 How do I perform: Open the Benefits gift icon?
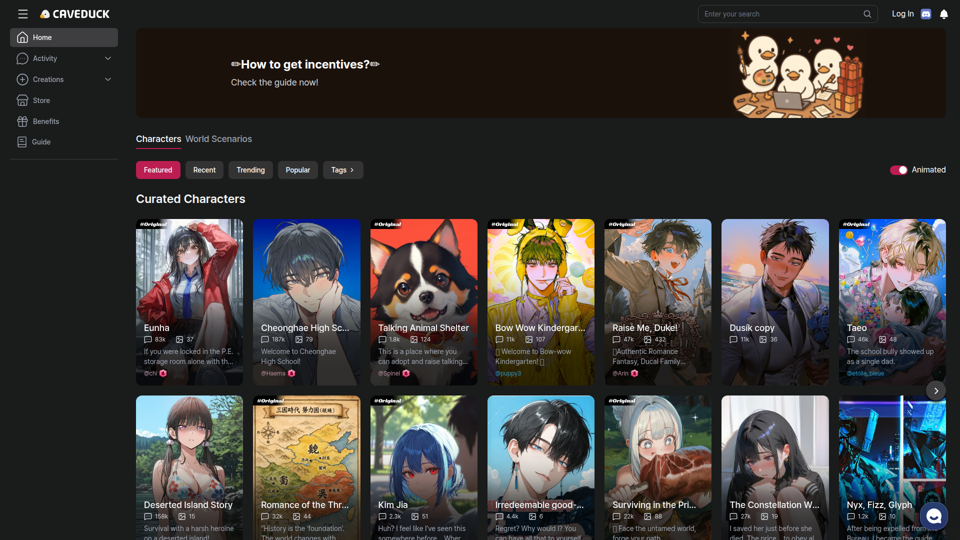pyautogui.click(x=22, y=121)
